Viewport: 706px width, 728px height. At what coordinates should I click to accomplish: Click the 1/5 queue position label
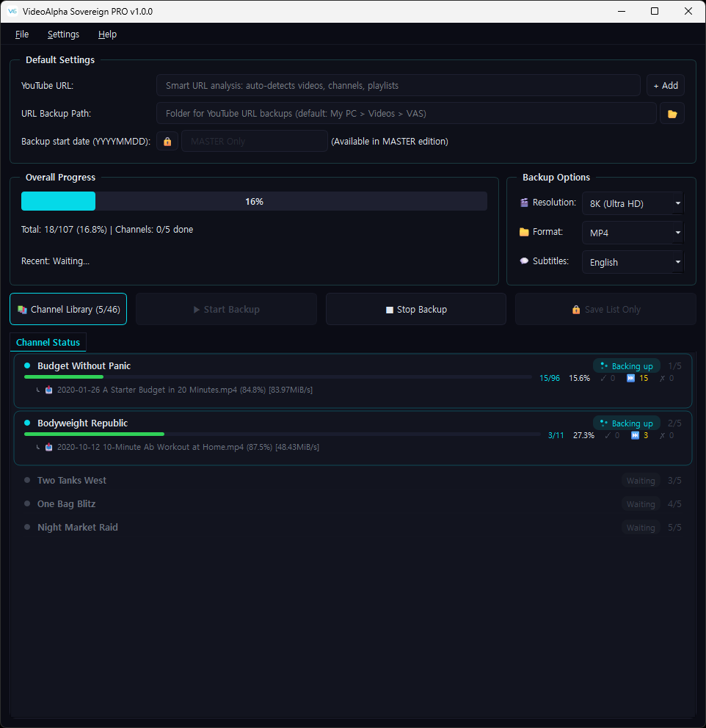click(674, 366)
